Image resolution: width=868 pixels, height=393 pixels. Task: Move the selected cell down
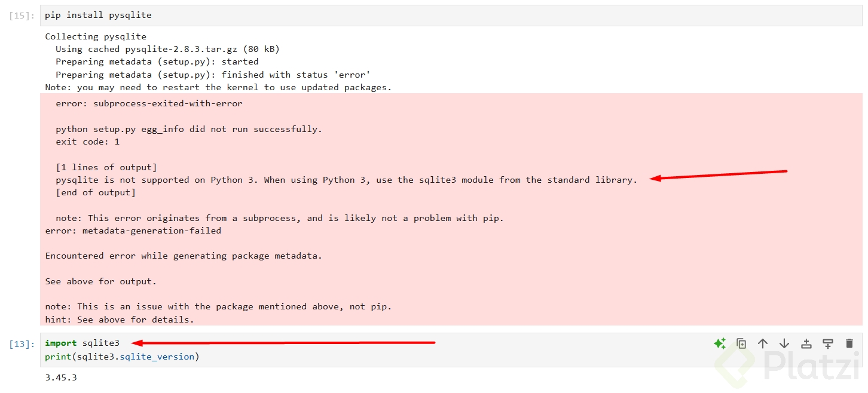click(784, 343)
